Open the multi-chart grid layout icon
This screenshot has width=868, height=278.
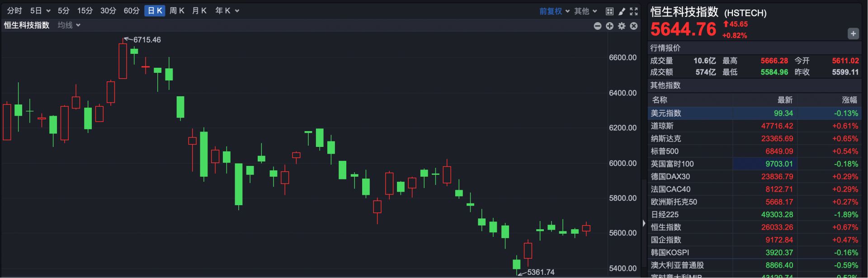[x=609, y=11]
